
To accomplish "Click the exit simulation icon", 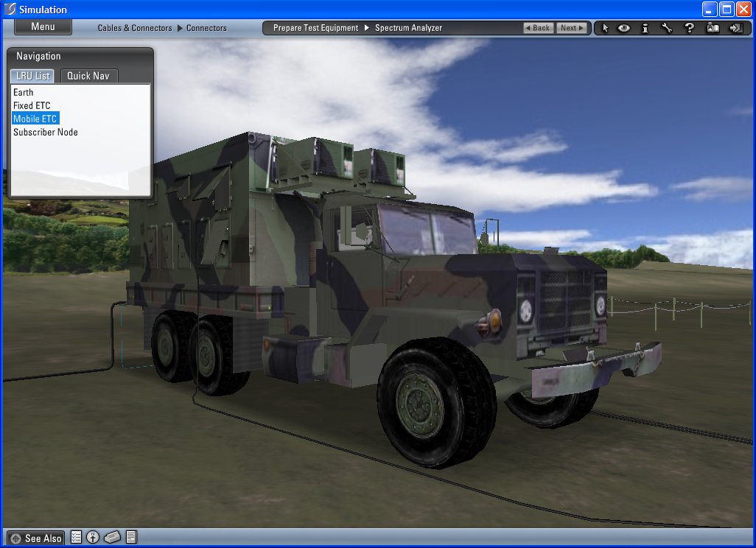I will tap(735, 28).
